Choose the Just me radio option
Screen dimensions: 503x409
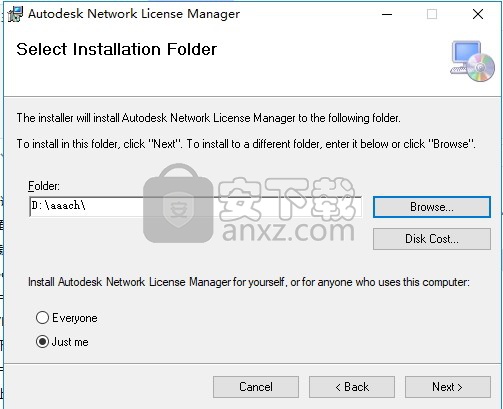pyautogui.click(x=42, y=342)
